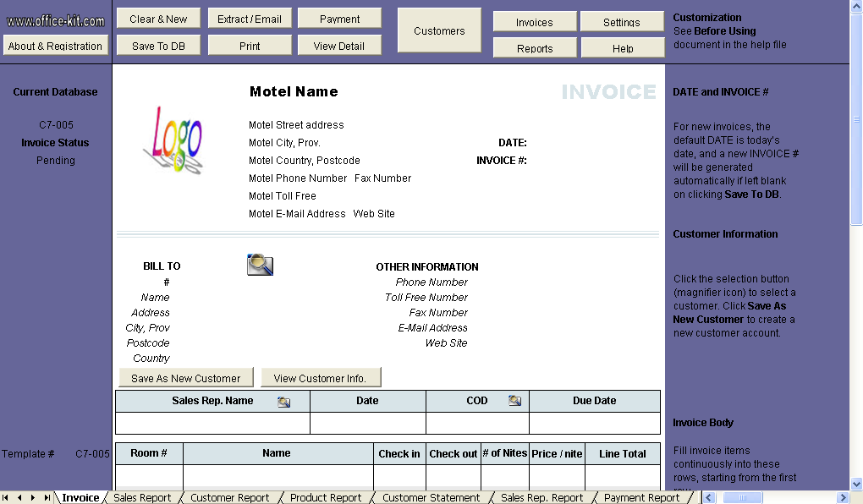Open the COD terms lookup icon
The width and height of the screenshot is (863, 504).
[514, 401]
